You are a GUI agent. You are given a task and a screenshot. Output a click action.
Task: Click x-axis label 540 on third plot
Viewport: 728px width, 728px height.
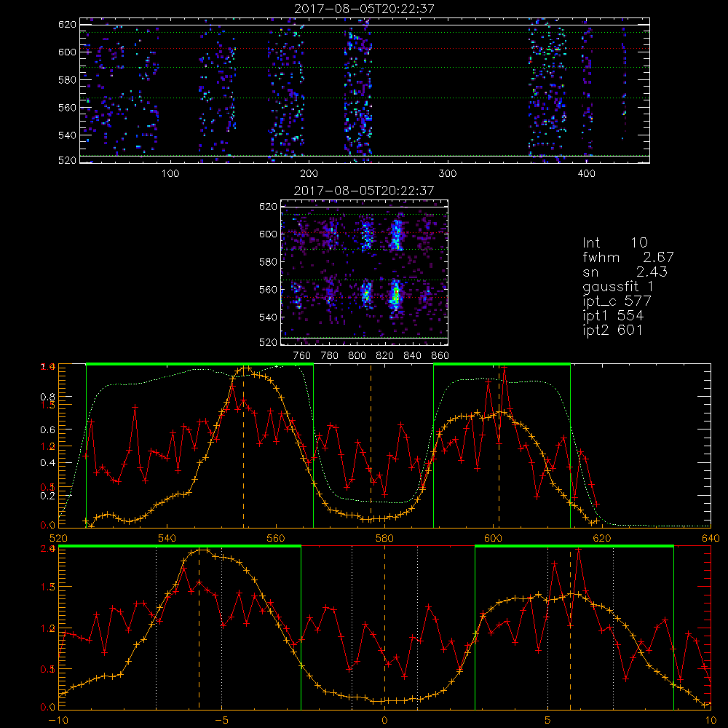(167, 539)
